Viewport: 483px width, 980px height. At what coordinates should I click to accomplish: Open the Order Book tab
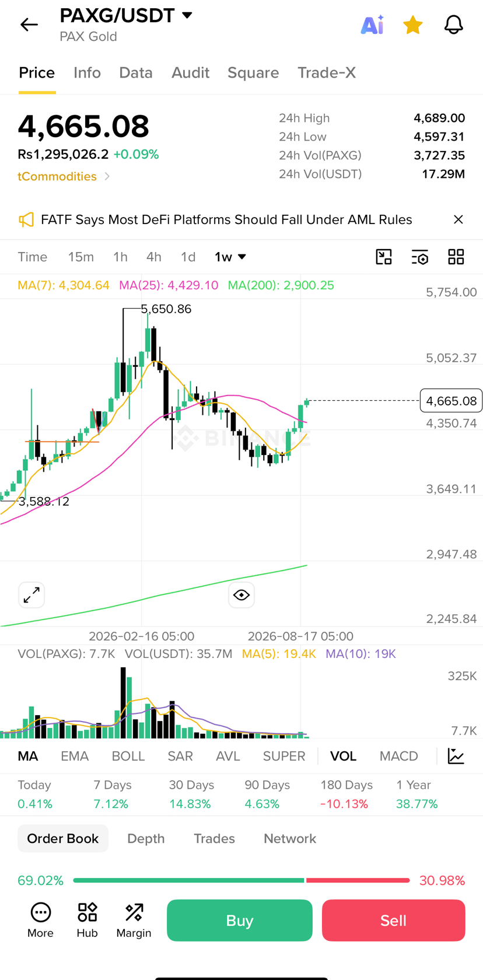(63, 838)
